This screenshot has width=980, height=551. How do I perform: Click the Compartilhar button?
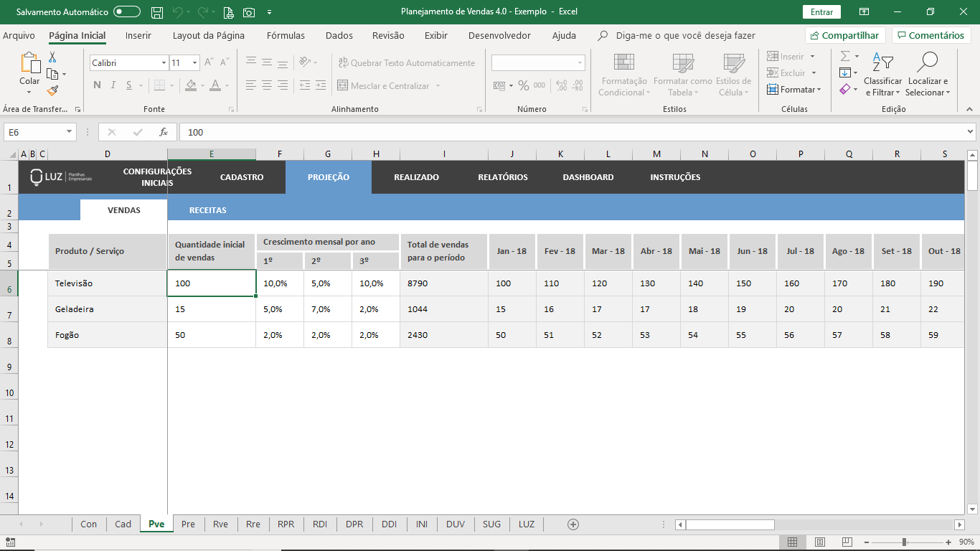(x=844, y=35)
